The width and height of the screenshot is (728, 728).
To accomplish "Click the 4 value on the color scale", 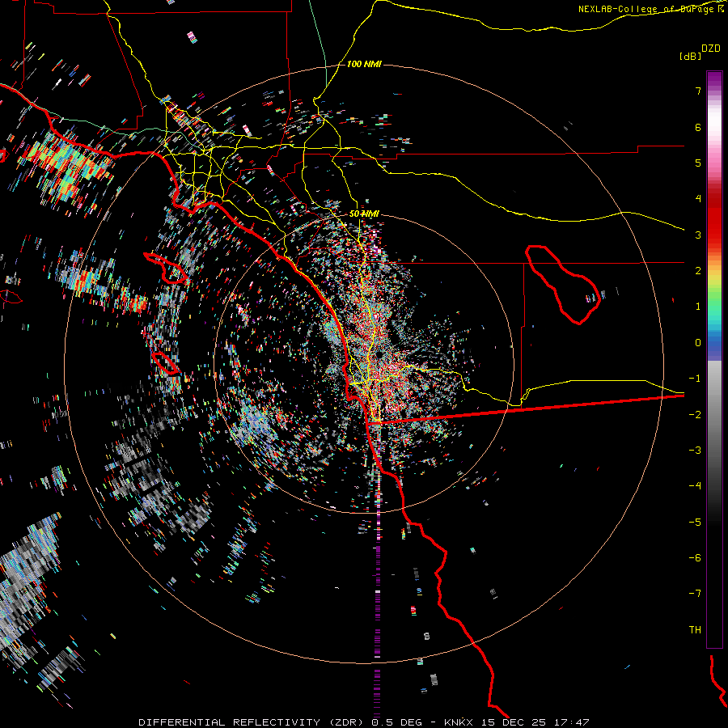I will tap(698, 199).
